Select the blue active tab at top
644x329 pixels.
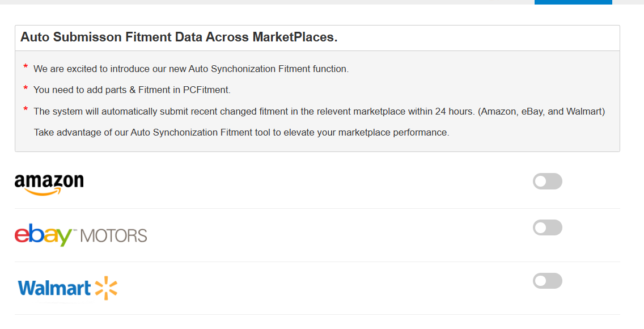[573, 2]
